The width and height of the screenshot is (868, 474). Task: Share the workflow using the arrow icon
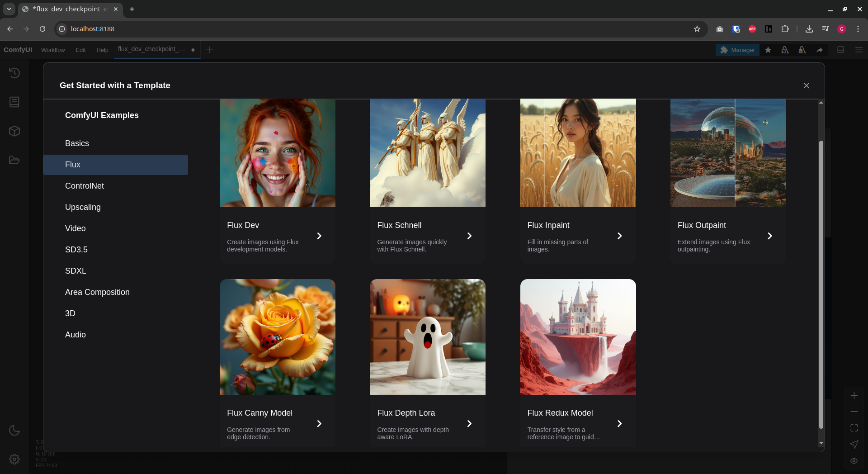click(819, 50)
